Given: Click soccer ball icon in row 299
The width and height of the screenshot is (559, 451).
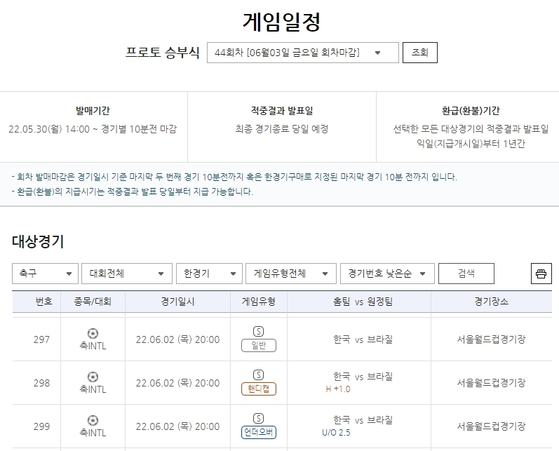Looking at the screenshot, I should click(93, 420).
